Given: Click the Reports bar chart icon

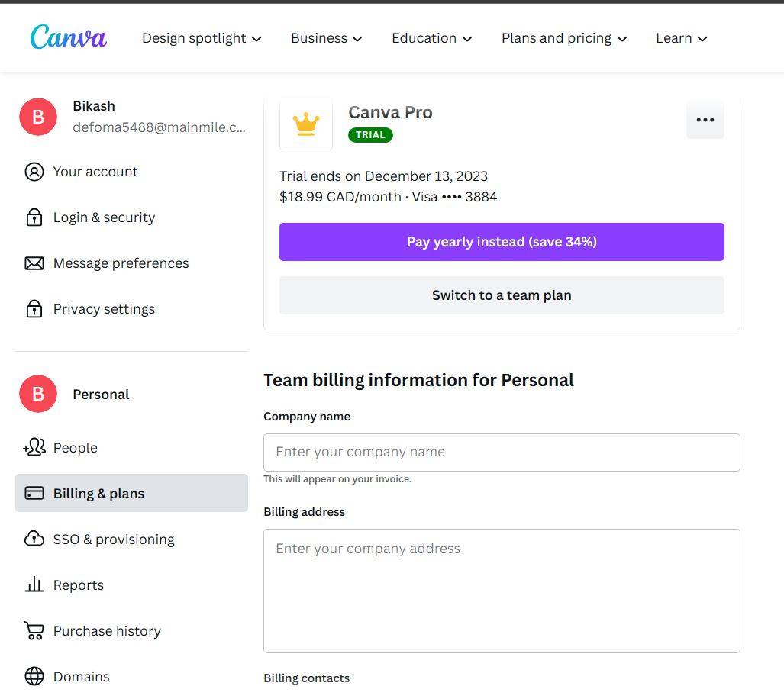Looking at the screenshot, I should [x=34, y=585].
